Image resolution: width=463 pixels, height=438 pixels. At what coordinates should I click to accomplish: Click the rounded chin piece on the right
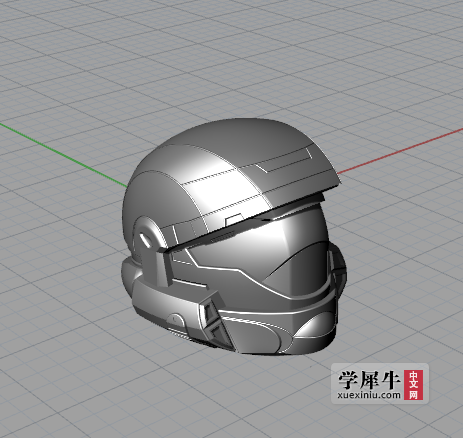(x=315, y=327)
